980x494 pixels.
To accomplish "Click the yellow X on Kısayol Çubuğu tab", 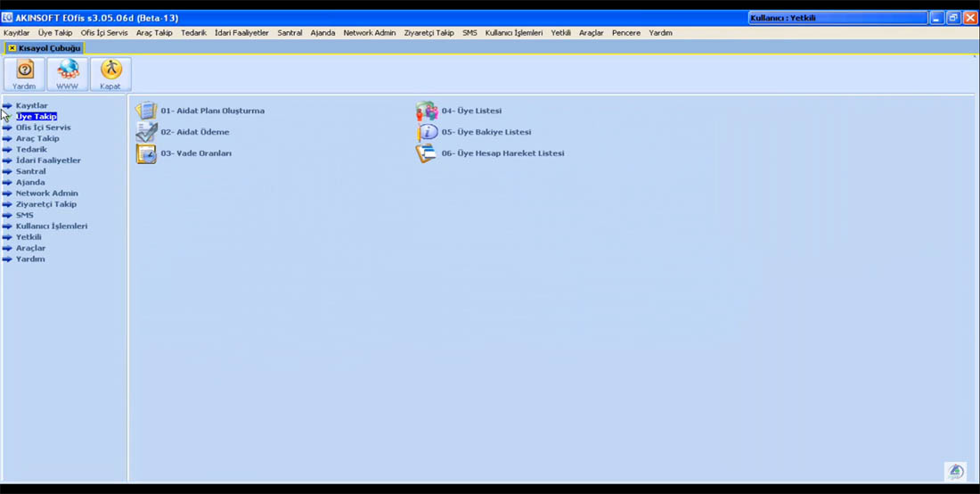I will [12, 48].
